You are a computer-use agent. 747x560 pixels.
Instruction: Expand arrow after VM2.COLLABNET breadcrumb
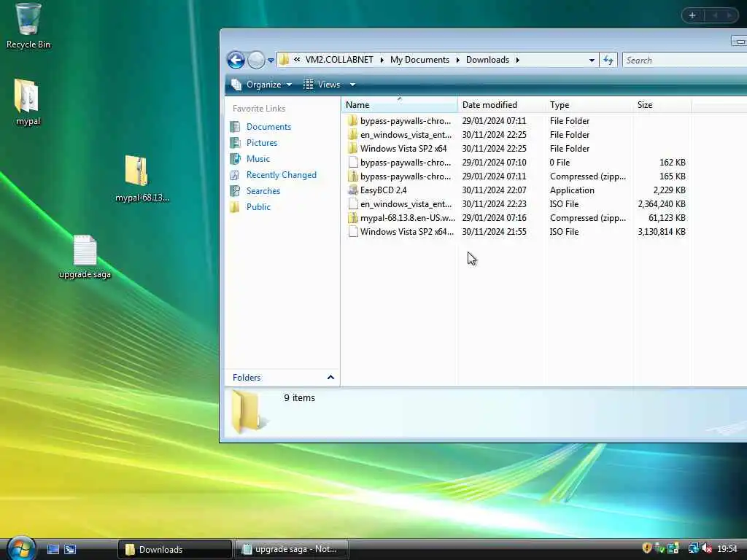tap(382, 60)
